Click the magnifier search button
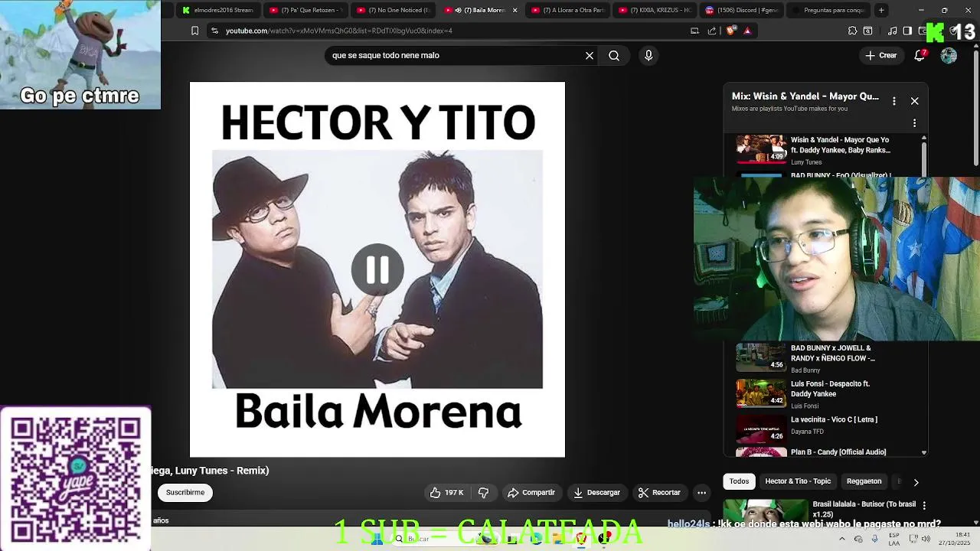 pos(614,55)
